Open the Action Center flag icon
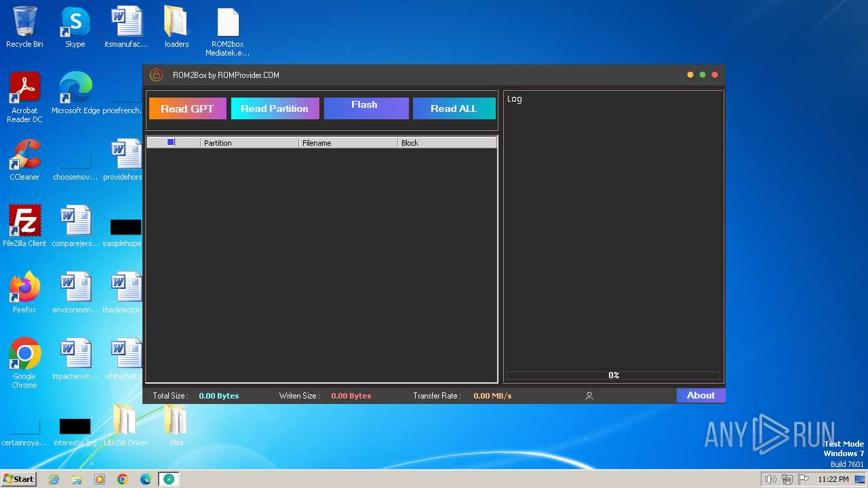This screenshot has height=488, width=868. pos(804,479)
